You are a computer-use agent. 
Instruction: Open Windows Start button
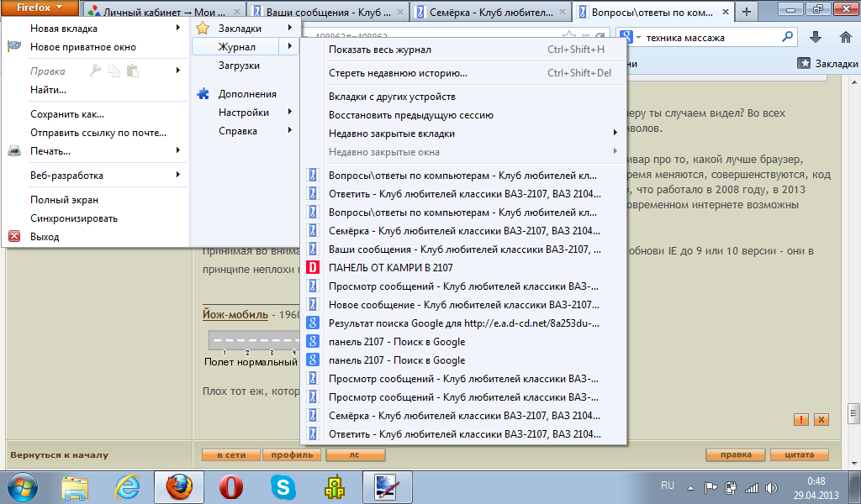[x=23, y=487]
